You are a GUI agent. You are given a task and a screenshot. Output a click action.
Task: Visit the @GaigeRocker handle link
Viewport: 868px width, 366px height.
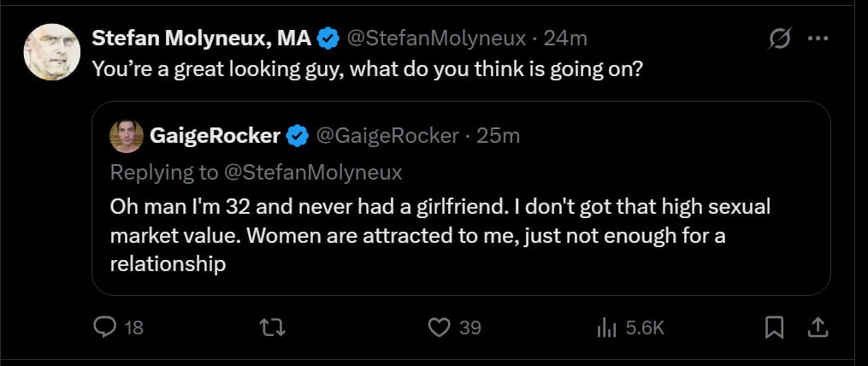pos(387,136)
